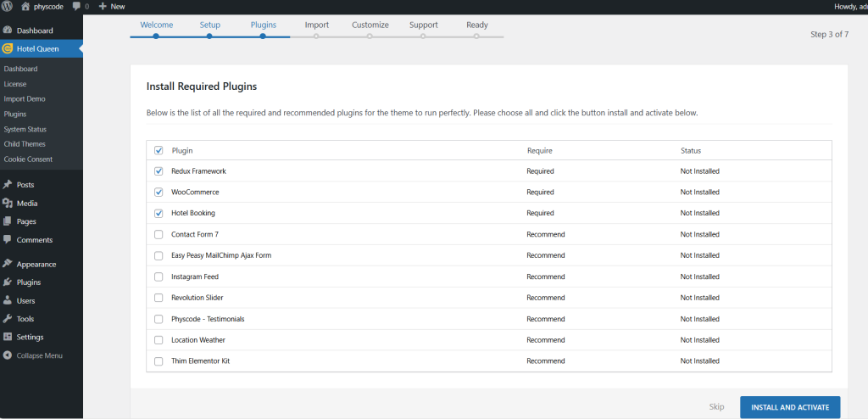Screen dimensions: 868x419
Task: Select the Plugins wizard step
Action: pos(264,25)
